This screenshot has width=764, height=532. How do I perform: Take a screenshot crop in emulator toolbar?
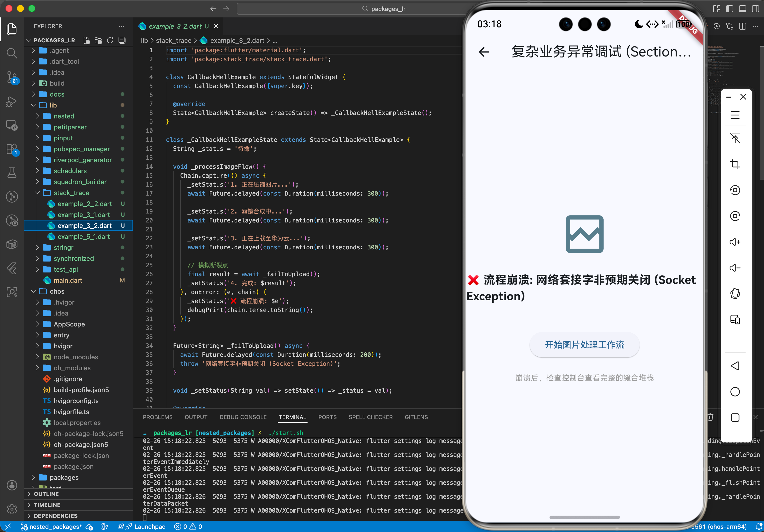pyautogui.click(x=735, y=164)
